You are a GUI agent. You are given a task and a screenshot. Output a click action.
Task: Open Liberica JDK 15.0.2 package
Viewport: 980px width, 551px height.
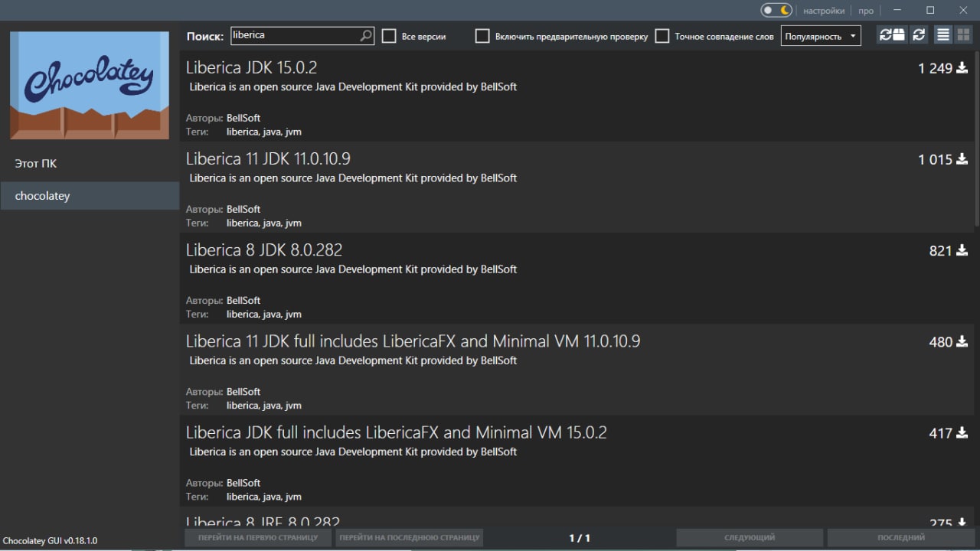point(577,96)
